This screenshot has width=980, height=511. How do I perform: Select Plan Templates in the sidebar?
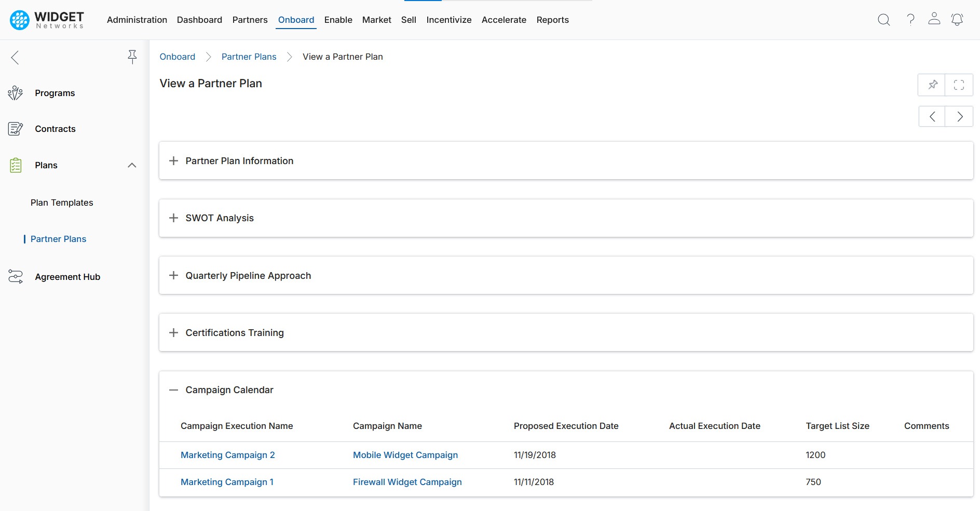62,203
